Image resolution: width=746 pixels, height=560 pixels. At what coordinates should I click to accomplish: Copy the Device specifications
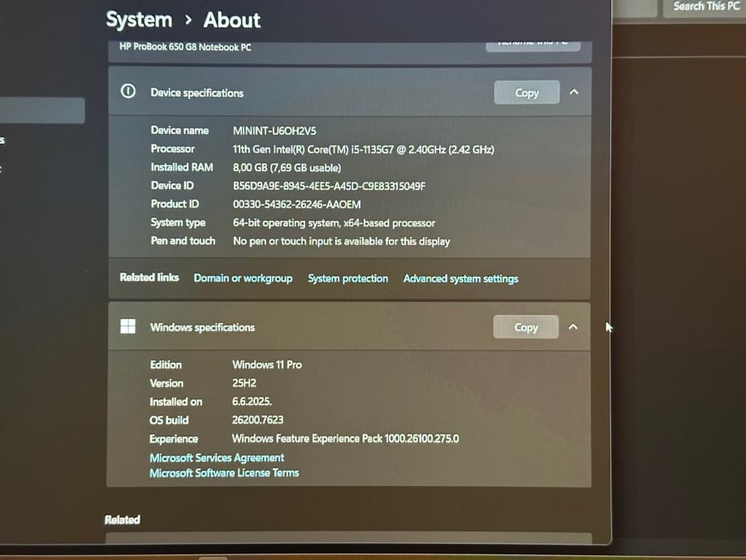pyautogui.click(x=527, y=93)
